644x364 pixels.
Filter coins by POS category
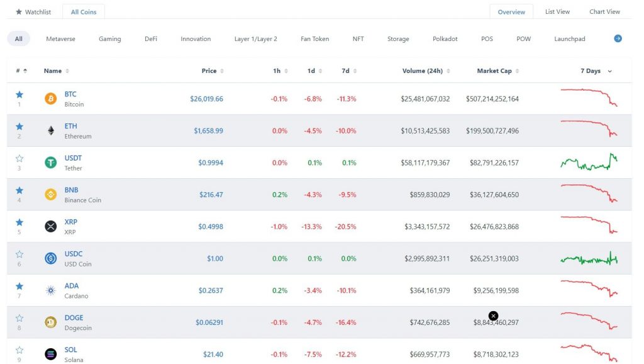tap(487, 38)
